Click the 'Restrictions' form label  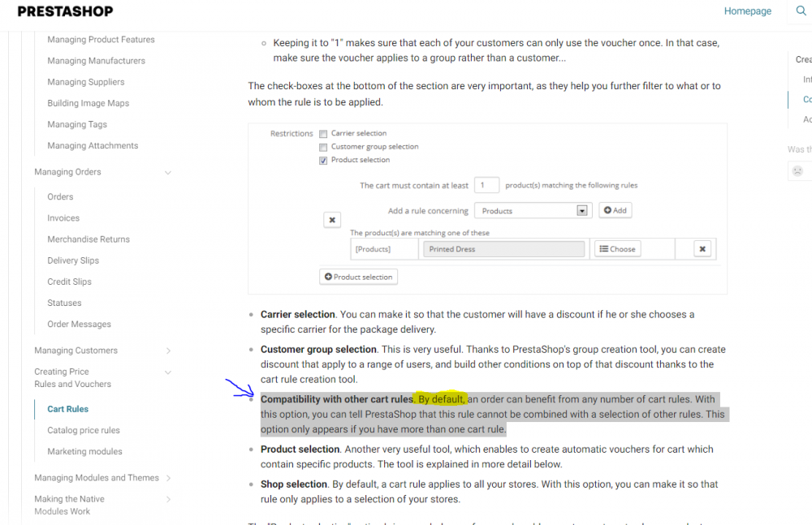(292, 134)
